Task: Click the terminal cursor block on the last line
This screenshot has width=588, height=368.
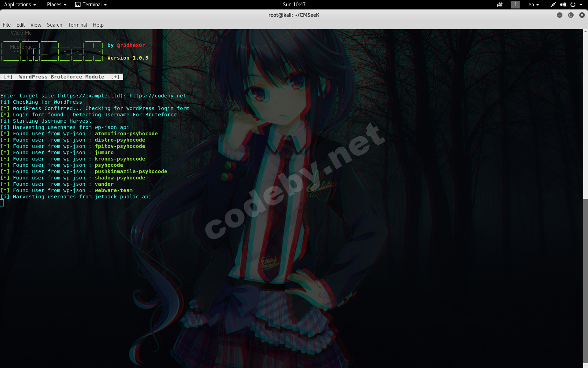Action: [2, 203]
